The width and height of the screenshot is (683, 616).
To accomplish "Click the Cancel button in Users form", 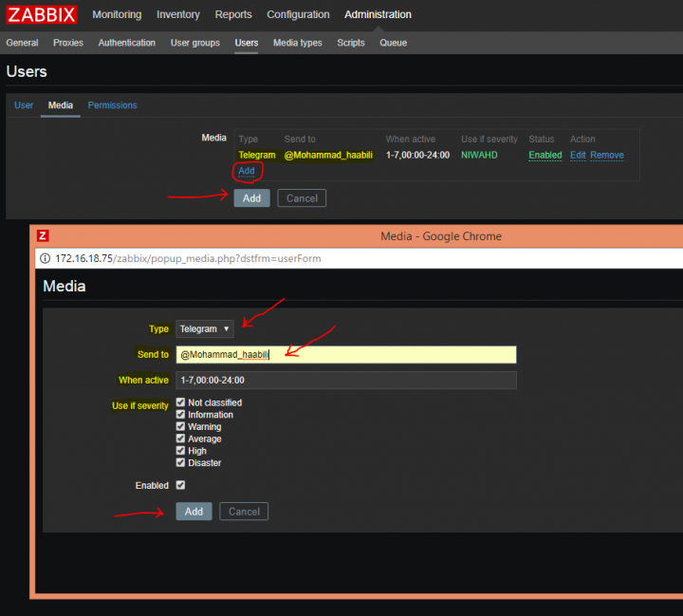I will [x=302, y=198].
